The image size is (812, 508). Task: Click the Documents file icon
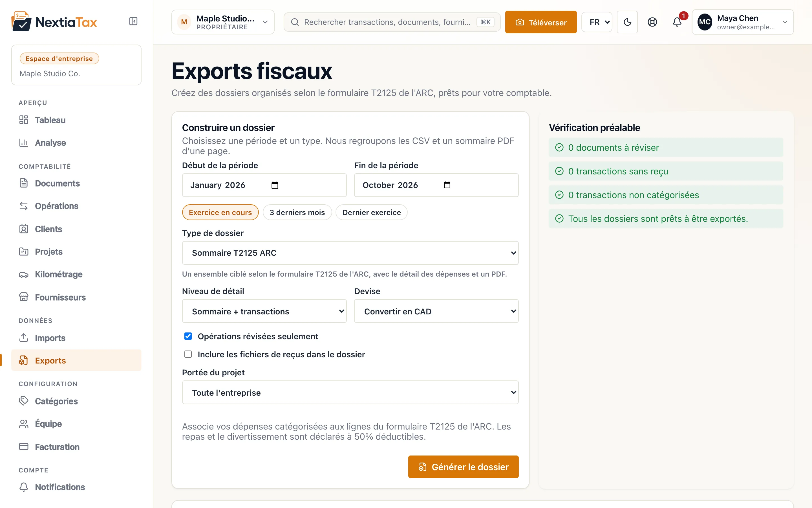(x=23, y=183)
